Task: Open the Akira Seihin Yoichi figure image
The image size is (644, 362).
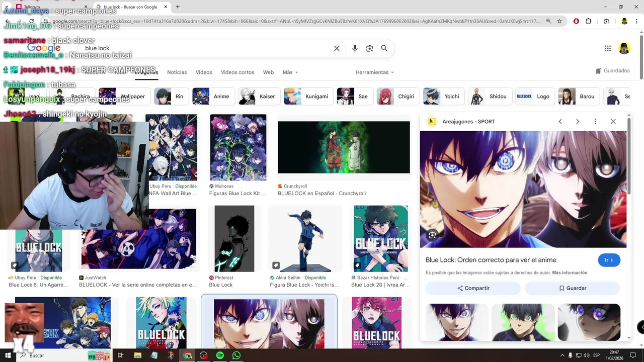Action: coord(305,238)
